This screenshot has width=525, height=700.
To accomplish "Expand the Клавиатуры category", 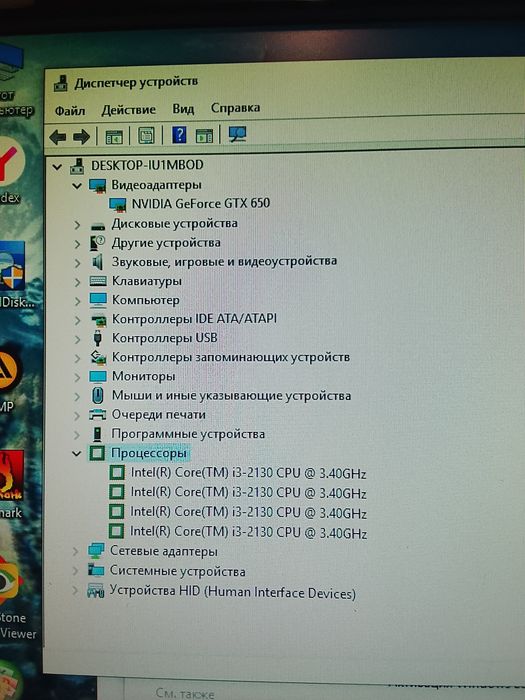I will 77,283.
